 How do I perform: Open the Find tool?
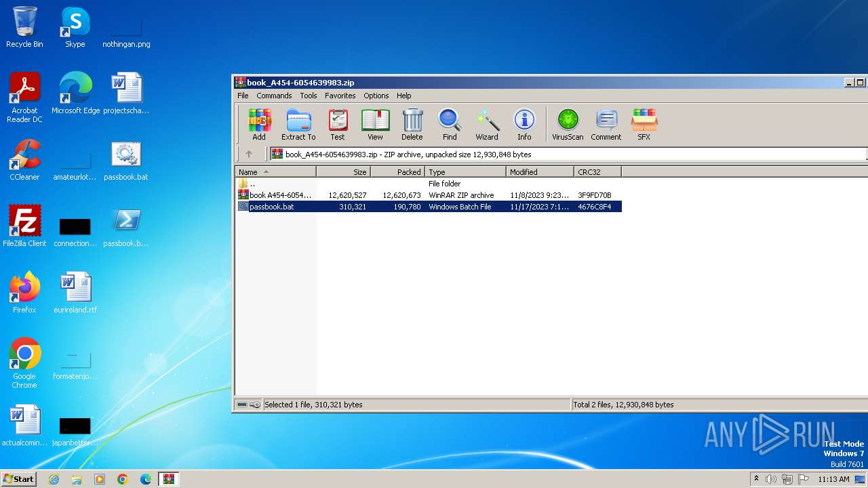450,125
